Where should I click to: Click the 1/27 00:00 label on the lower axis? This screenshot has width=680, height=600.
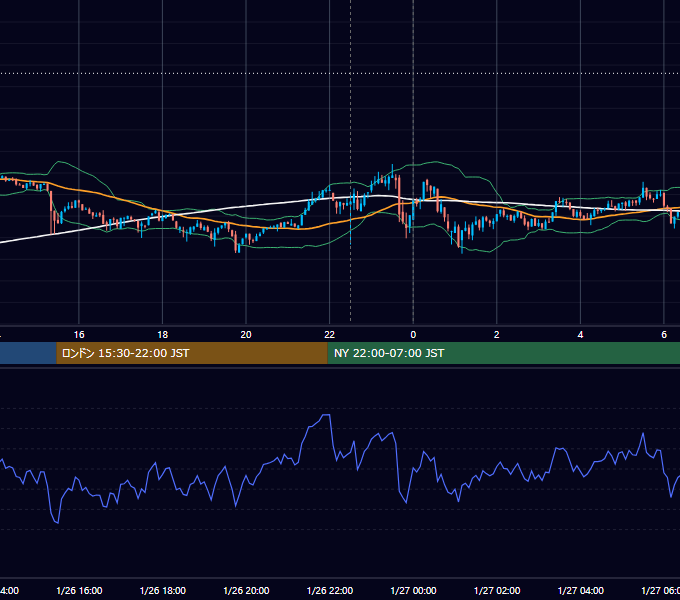click(x=413, y=590)
